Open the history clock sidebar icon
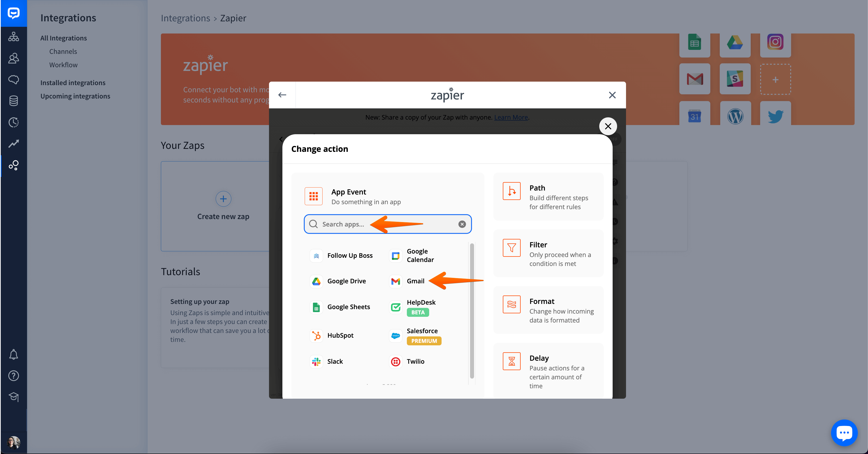Image resolution: width=868 pixels, height=454 pixels. click(x=13, y=122)
